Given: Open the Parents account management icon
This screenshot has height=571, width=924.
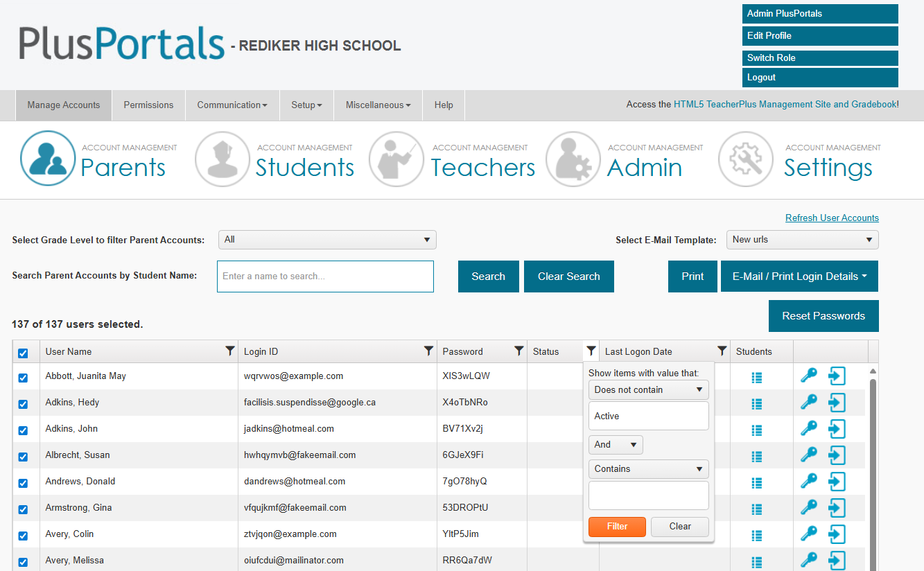Looking at the screenshot, I should tap(48, 159).
